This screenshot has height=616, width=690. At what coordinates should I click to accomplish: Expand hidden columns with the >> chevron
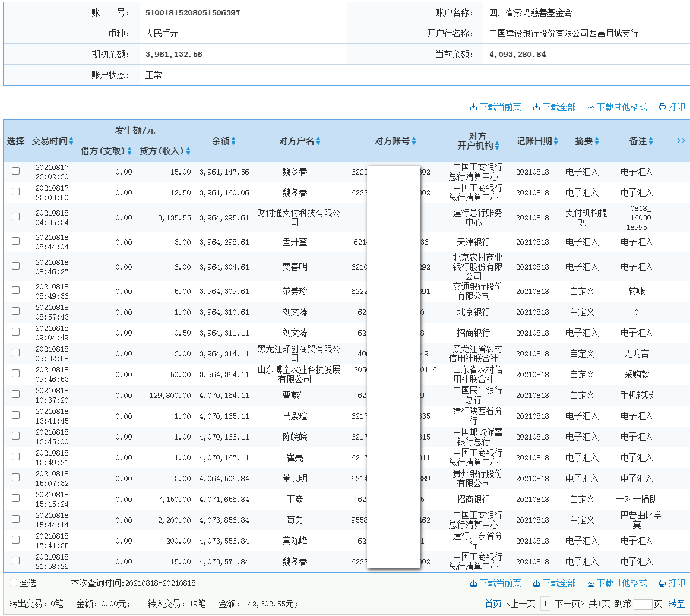[680, 141]
